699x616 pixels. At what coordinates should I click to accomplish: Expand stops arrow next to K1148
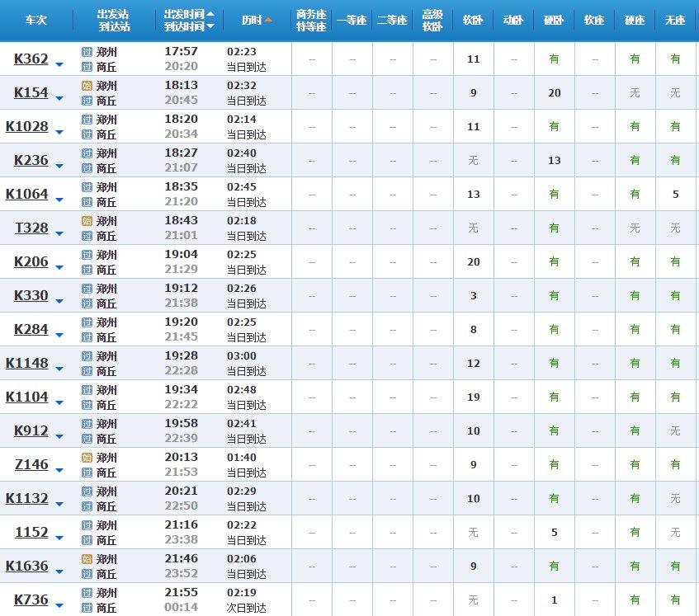point(59,369)
